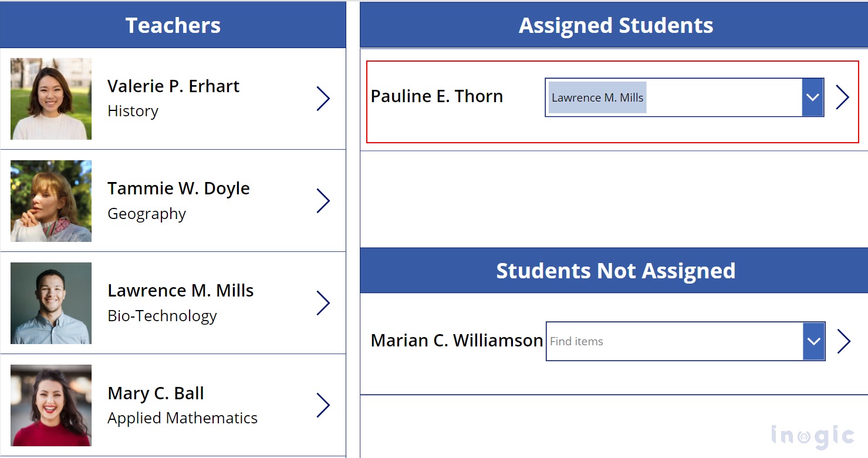This screenshot has height=458, width=868.
Task: Expand Pauline E. Thorn's teacher dropdown
Action: tap(813, 97)
